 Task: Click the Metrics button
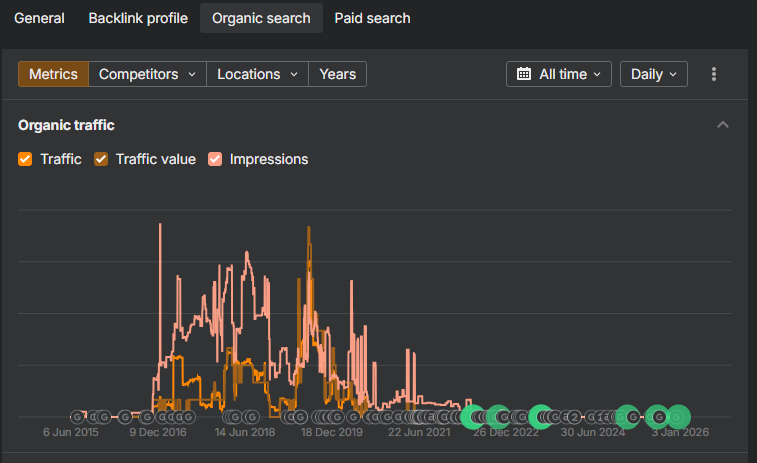tap(53, 74)
